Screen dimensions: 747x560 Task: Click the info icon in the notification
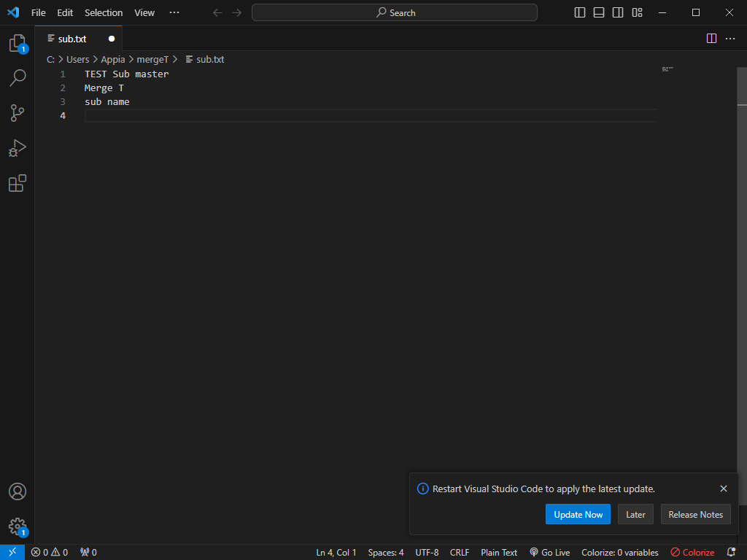tap(422, 489)
